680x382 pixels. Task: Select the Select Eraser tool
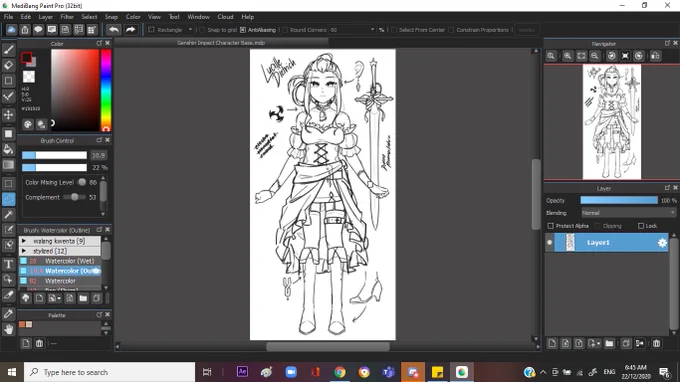point(8,245)
